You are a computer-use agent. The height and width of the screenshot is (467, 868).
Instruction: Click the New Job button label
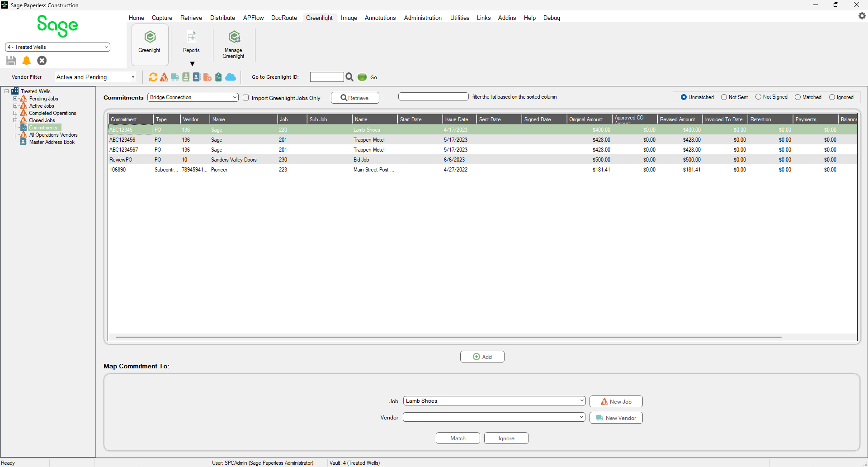(621, 402)
